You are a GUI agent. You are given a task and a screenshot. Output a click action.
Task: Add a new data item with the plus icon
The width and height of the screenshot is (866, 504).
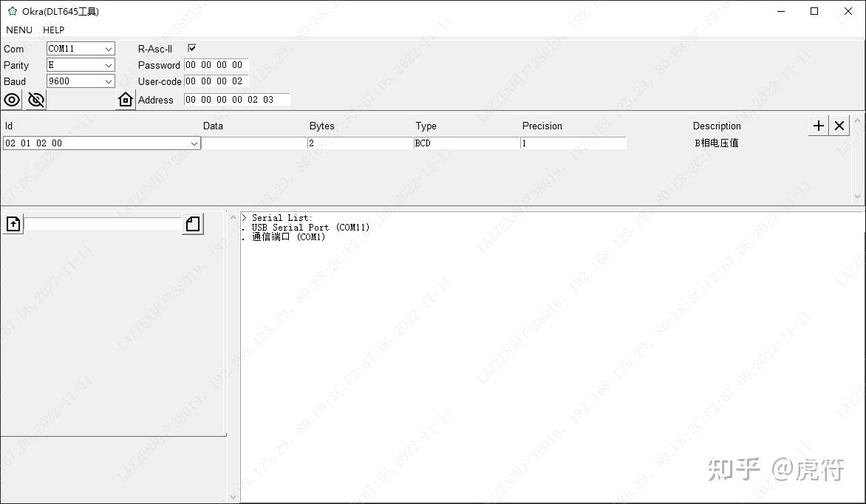(x=818, y=126)
